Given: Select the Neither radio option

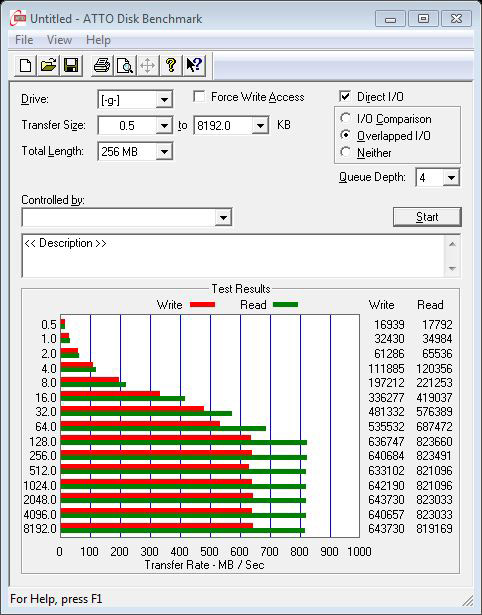Looking at the screenshot, I should [346, 152].
